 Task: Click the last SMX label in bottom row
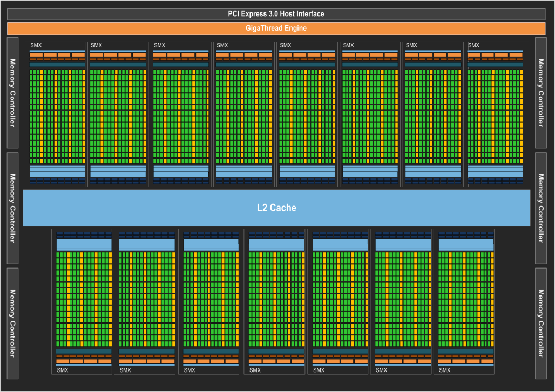tap(445, 370)
